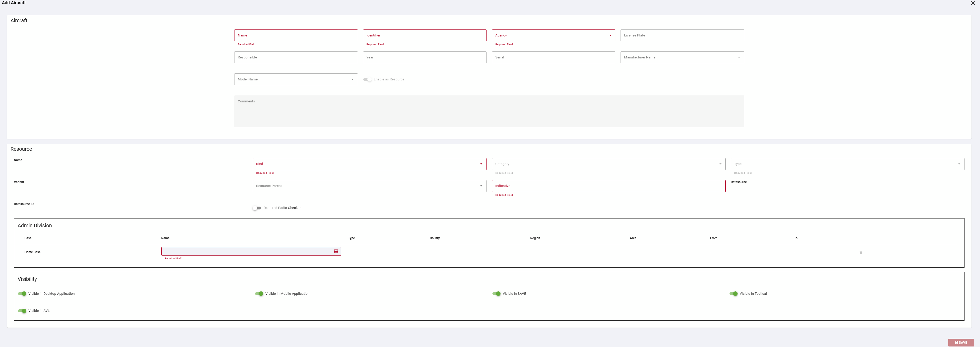Image resolution: width=980 pixels, height=347 pixels.
Task: Focus the aircraft Name field
Action: click(296, 35)
